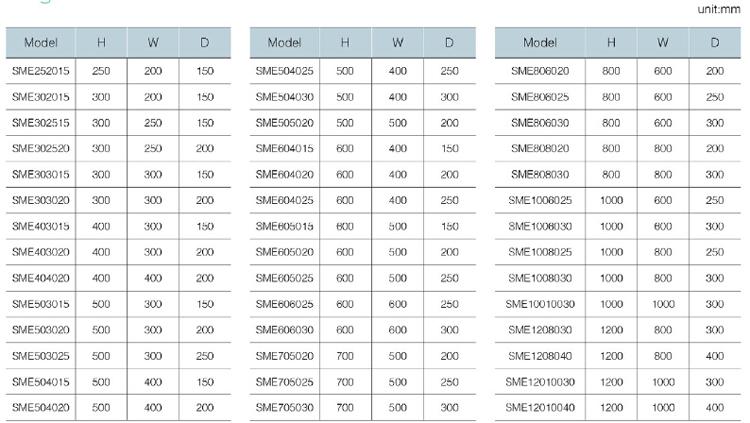
Task: Select the SME504025 model entry
Action: (284, 71)
